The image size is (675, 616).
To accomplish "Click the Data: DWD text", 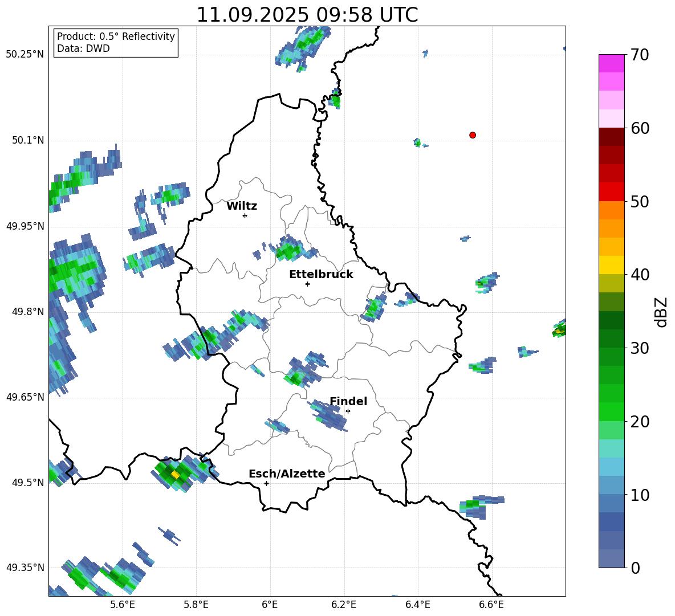I will point(83,48).
